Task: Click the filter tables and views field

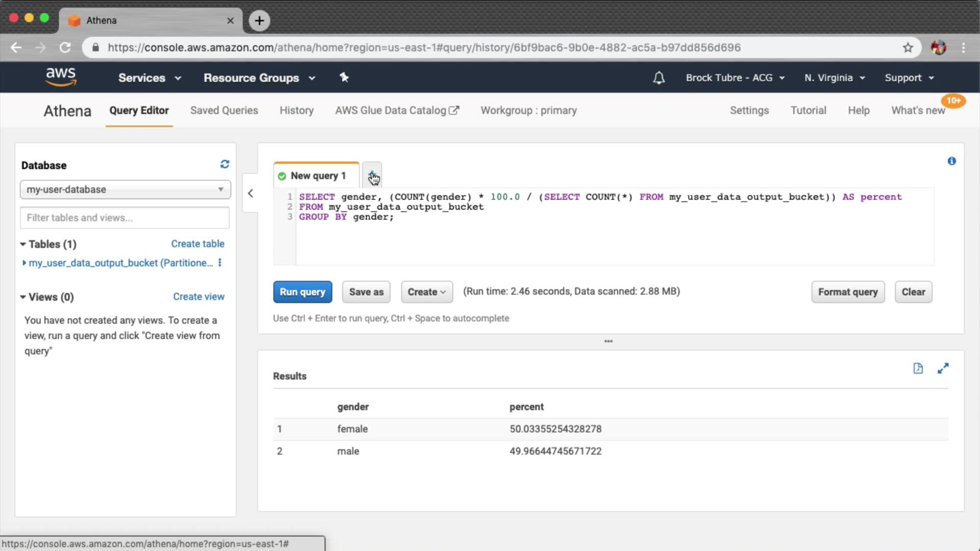Action: (x=125, y=218)
